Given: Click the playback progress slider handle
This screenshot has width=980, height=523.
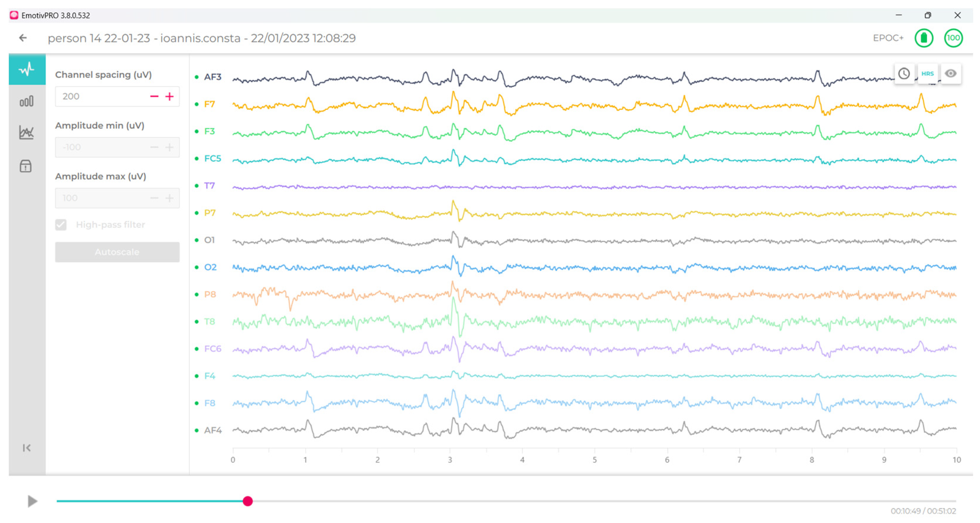Looking at the screenshot, I should tap(248, 501).
